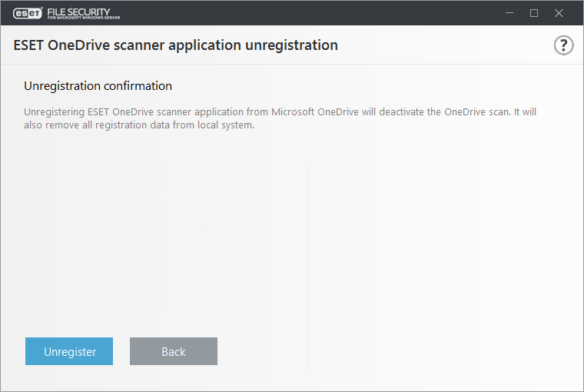Viewport: 584px width, 392px height.
Task: Confirm with the Unregister button
Action: tap(69, 351)
